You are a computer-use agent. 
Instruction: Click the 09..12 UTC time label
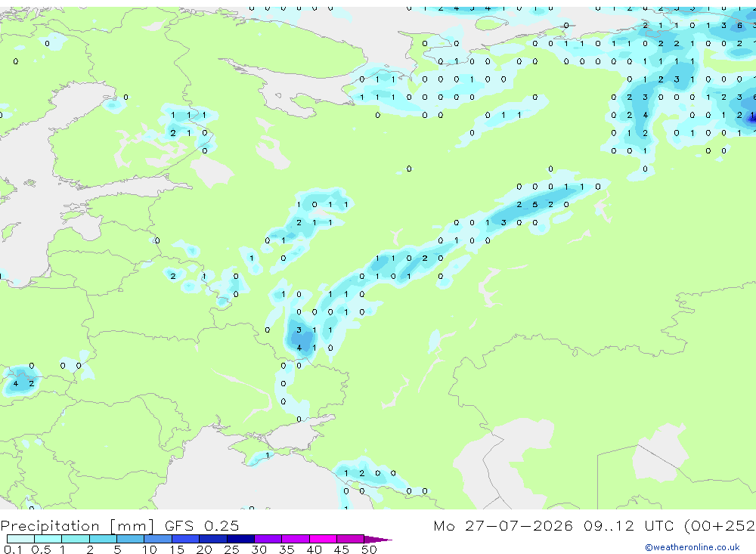tap(628, 525)
